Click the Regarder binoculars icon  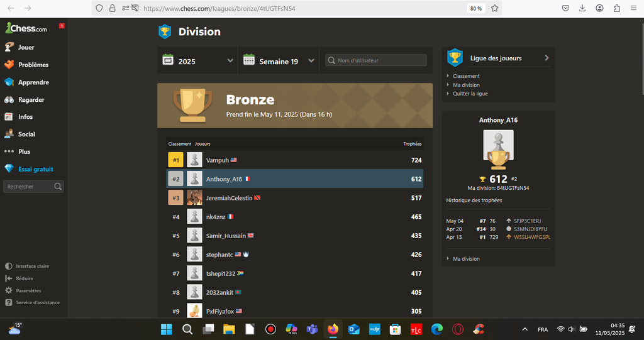tap(9, 100)
